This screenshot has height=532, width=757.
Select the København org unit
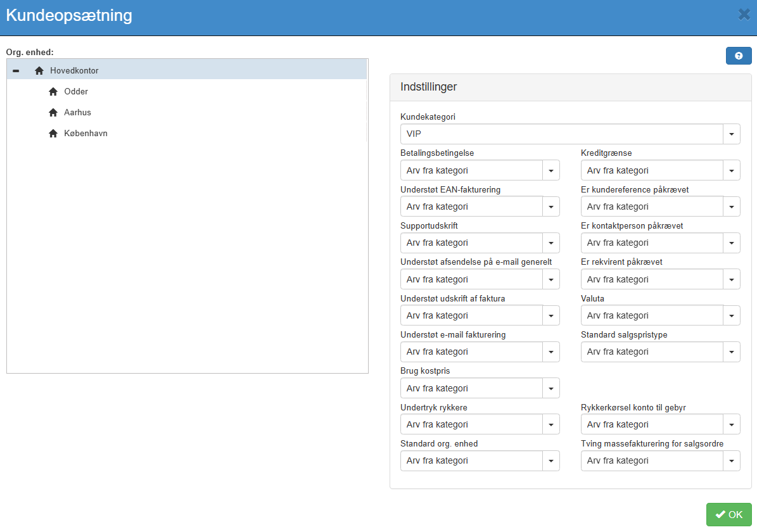(86, 134)
